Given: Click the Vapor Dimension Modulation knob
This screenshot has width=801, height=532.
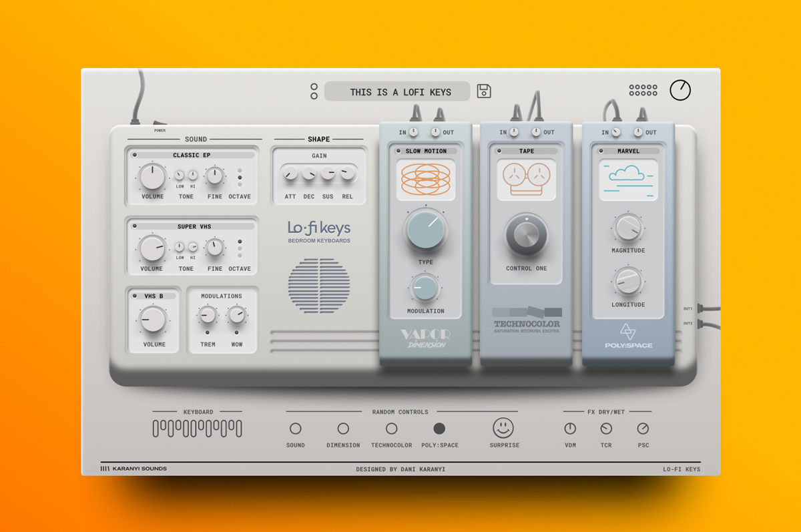Looking at the screenshot, I should point(425,288).
